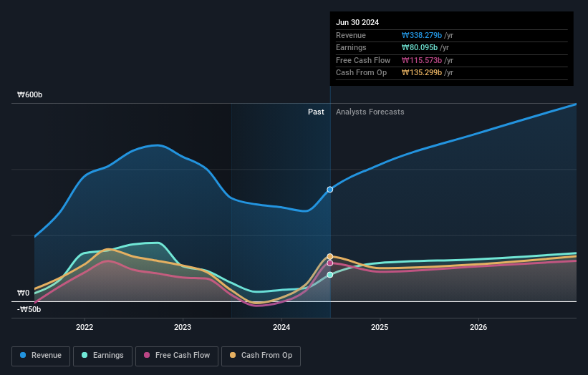
Task: Click the -₩50b y-axis label
Action: pyautogui.click(x=29, y=309)
